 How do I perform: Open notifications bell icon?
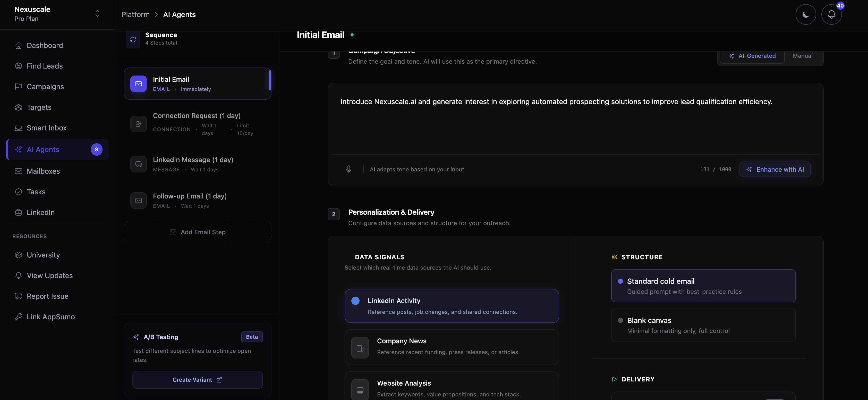coord(831,14)
